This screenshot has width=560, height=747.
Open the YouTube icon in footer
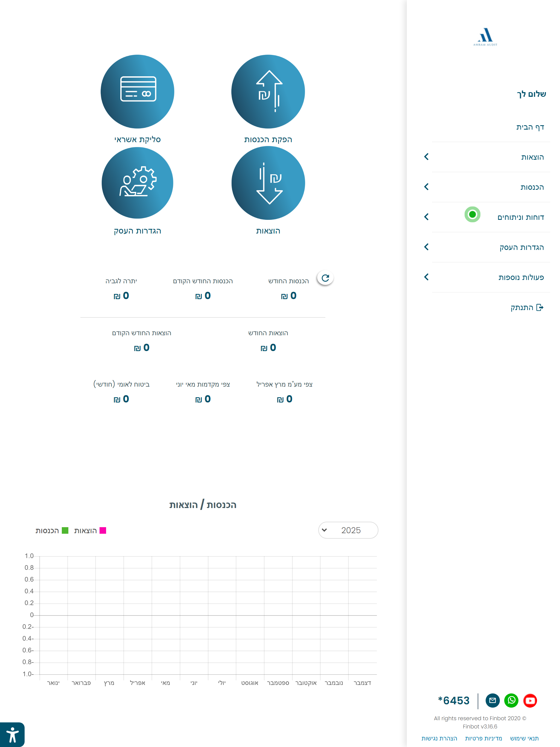[530, 701]
